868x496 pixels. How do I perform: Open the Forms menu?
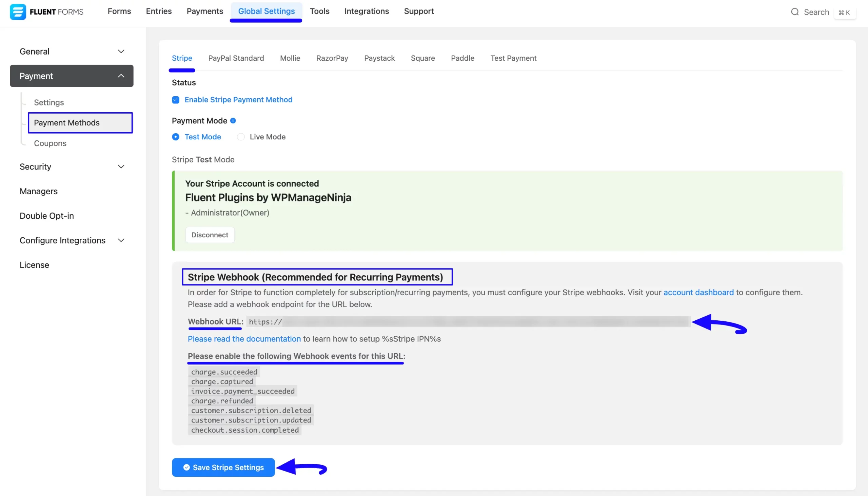point(119,11)
